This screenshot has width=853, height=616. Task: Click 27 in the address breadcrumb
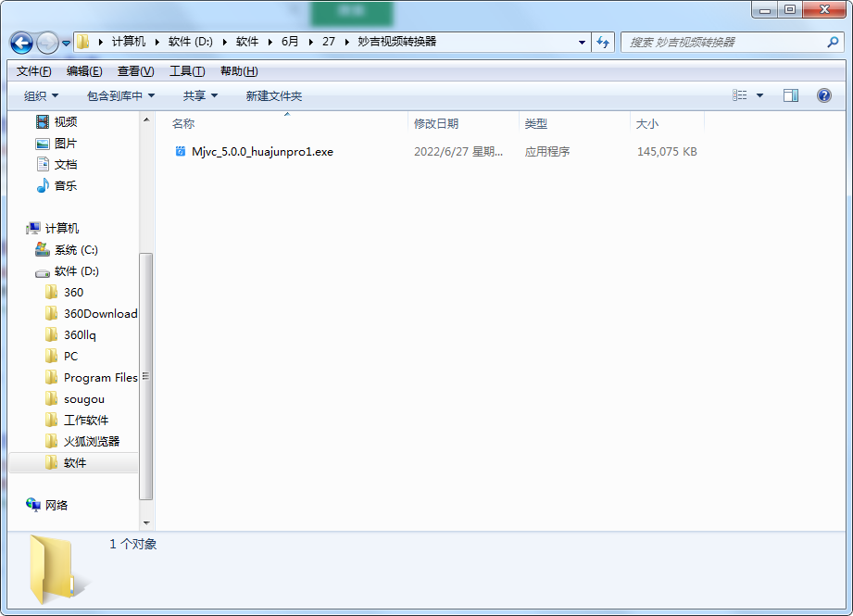329,42
